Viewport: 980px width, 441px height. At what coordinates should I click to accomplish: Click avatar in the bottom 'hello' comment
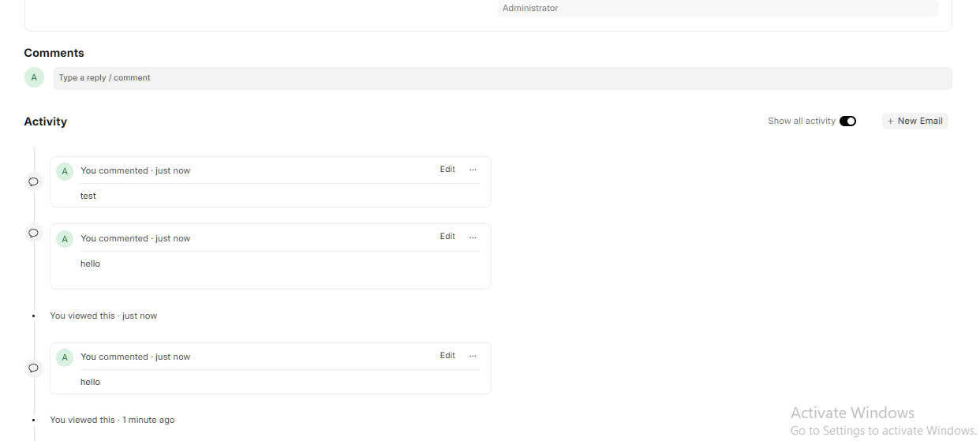65,357
